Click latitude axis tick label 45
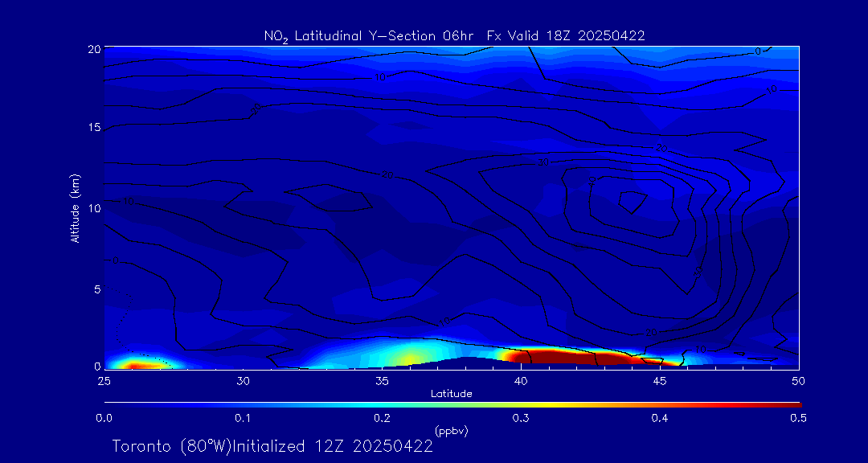This screenshot has width=868, height=463. coord(659,381)
